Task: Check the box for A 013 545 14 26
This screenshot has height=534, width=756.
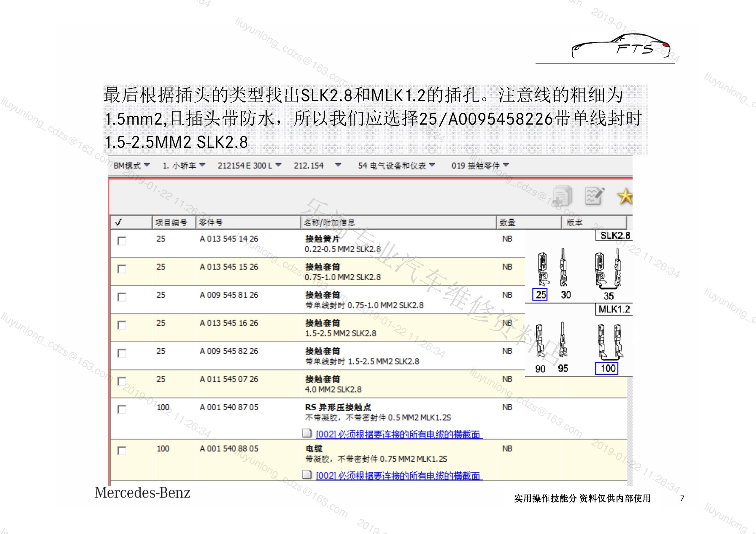Action: pos(122,241)
